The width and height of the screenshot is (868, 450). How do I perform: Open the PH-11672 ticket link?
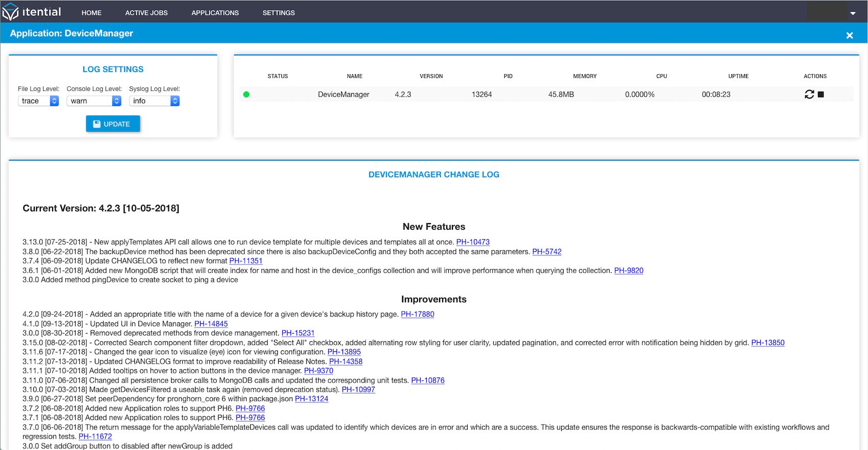[x=95, y=437]
